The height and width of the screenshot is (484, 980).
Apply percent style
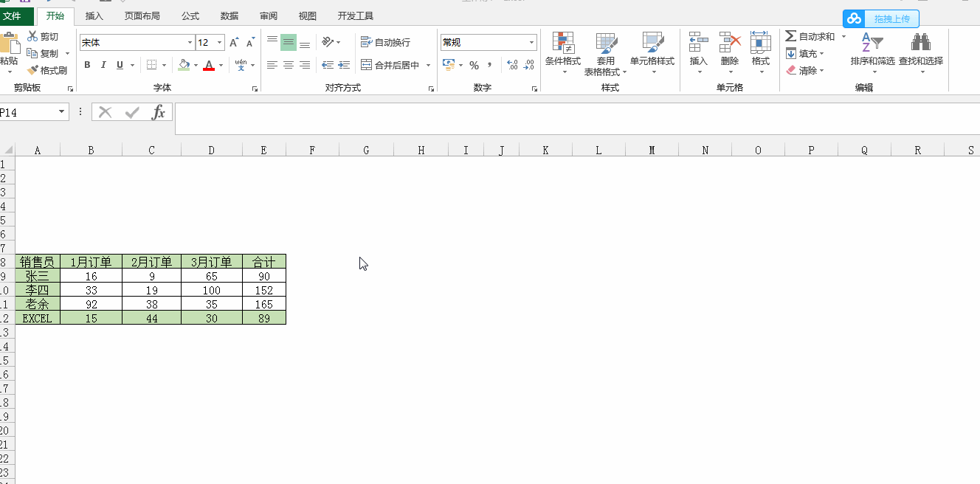pyautogui.click(x=474, y=65)
